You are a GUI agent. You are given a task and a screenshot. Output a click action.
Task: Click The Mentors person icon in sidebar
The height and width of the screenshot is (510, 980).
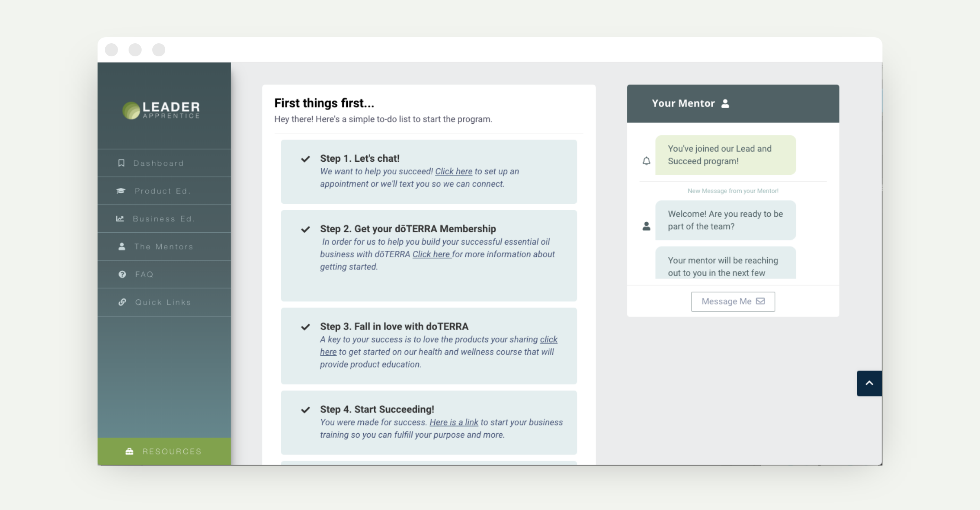(x=122, y=246)
